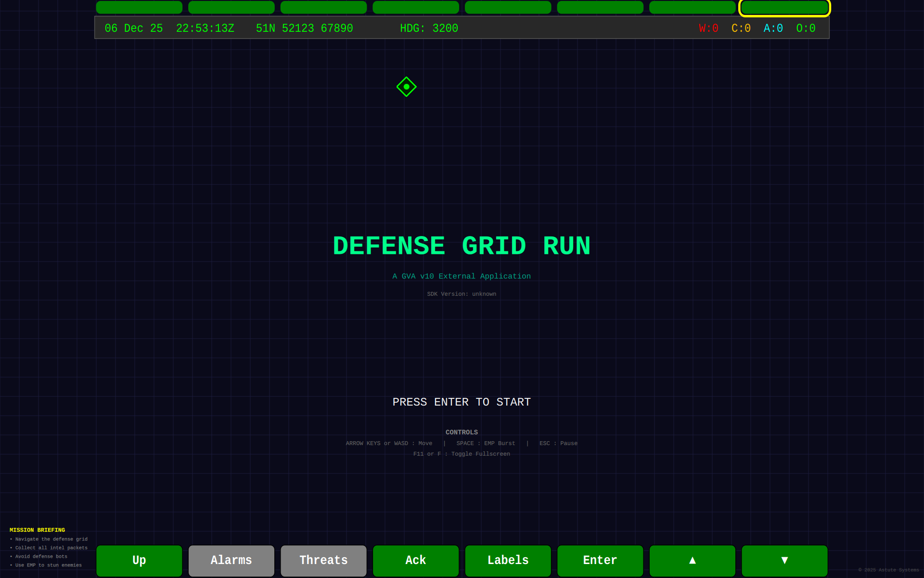Screen dimensions: 924x578
Task: Click the yellow-highlighted top-right function key
Action: pos(784,7)
